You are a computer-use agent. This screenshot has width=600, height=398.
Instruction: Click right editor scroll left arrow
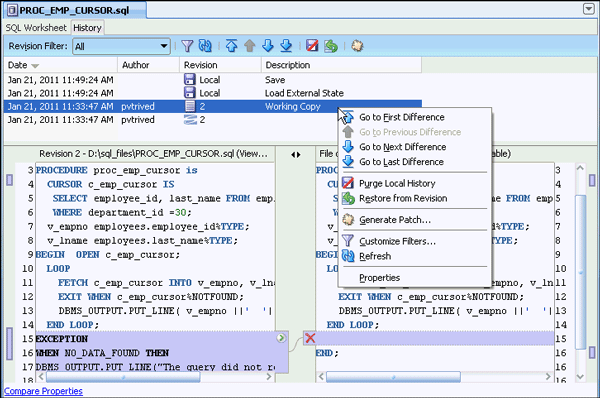[x=321, y=377]
